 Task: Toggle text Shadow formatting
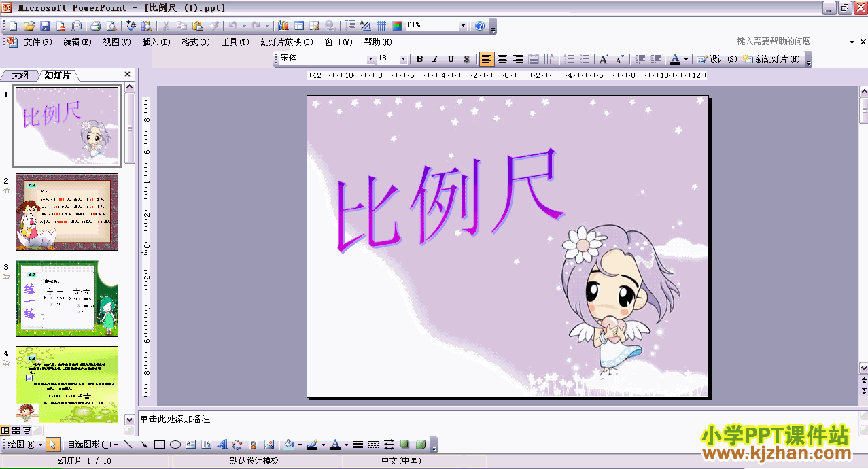tap(466, 59)
